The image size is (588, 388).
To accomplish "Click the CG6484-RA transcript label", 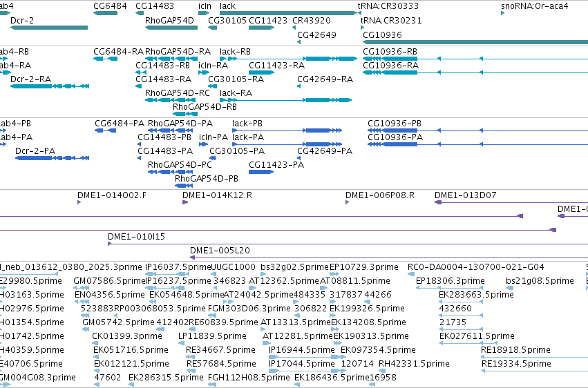I will [119, 52].
